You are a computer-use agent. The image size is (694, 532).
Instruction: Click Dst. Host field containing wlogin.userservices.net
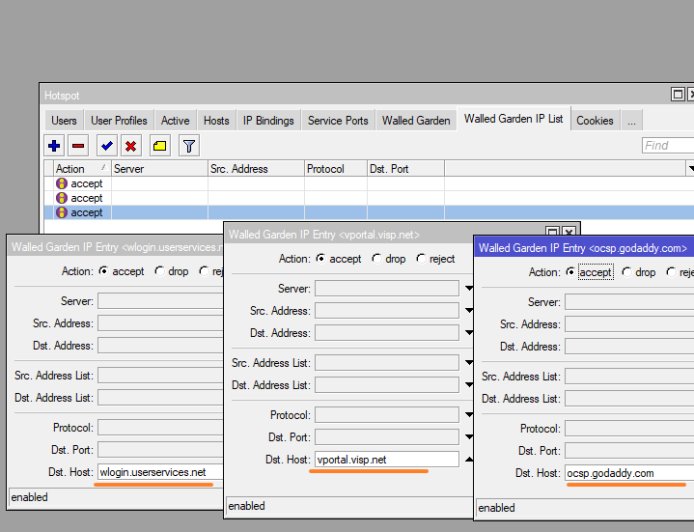click(x=160, y=472)
